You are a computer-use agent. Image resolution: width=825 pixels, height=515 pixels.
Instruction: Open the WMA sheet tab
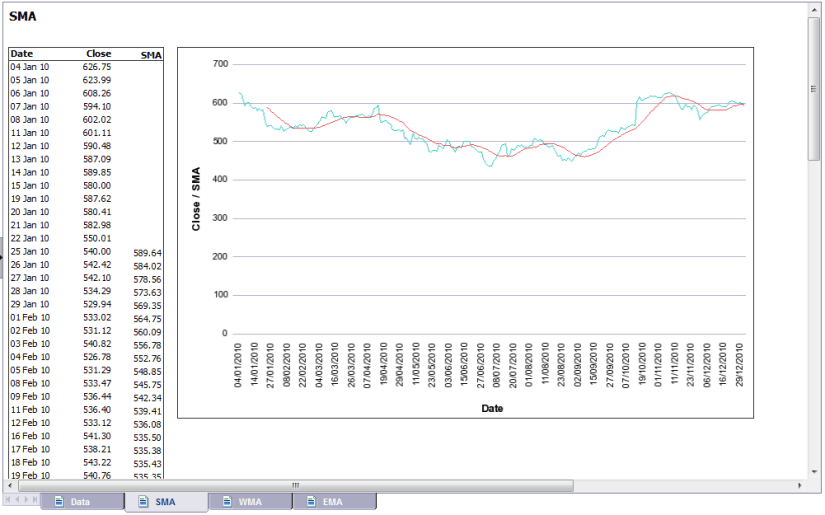(x=250, y=501)
